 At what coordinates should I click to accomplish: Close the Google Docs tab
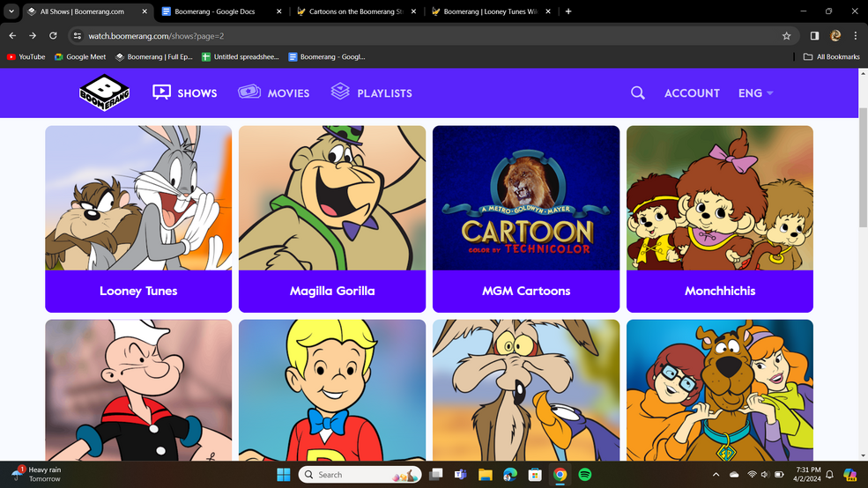[279, 11]
